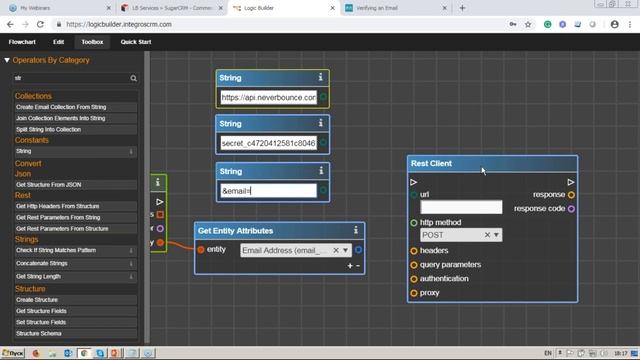This screenshot has width=640, height=360.
Task: Click the browser address bar URL
Action: click(x=119, y=24)
